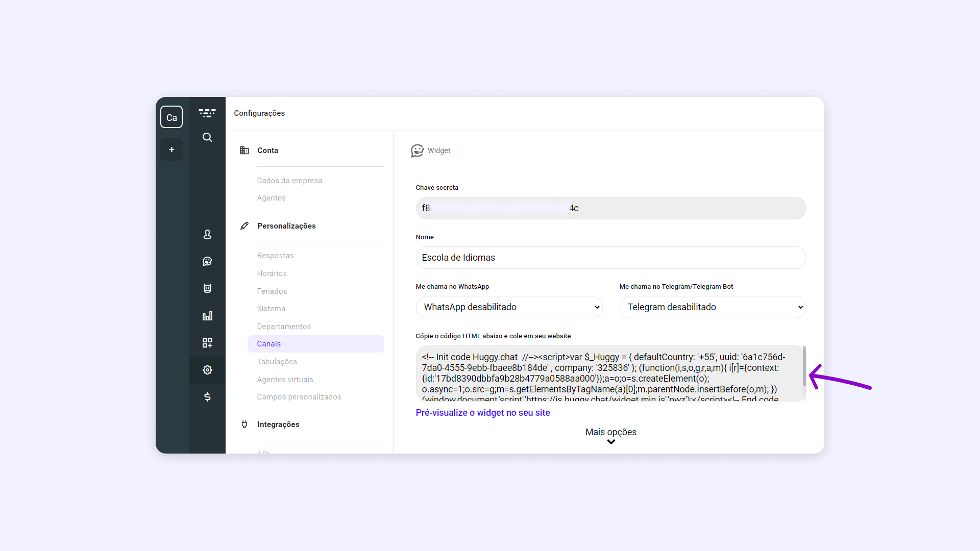Open the Huggy logo menu icon
The height and width of the screenshot is (551, 980).
point(207,113)
